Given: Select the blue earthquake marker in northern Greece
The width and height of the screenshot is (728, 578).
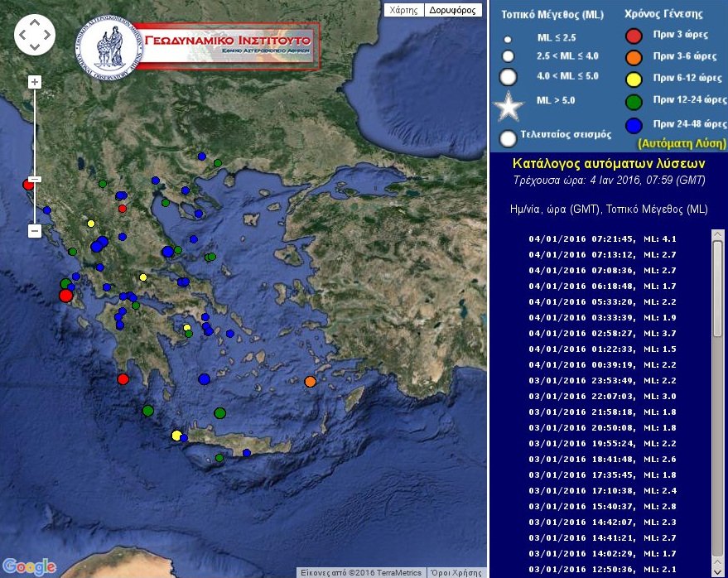Looking at the screenshot, I should 200,157.
